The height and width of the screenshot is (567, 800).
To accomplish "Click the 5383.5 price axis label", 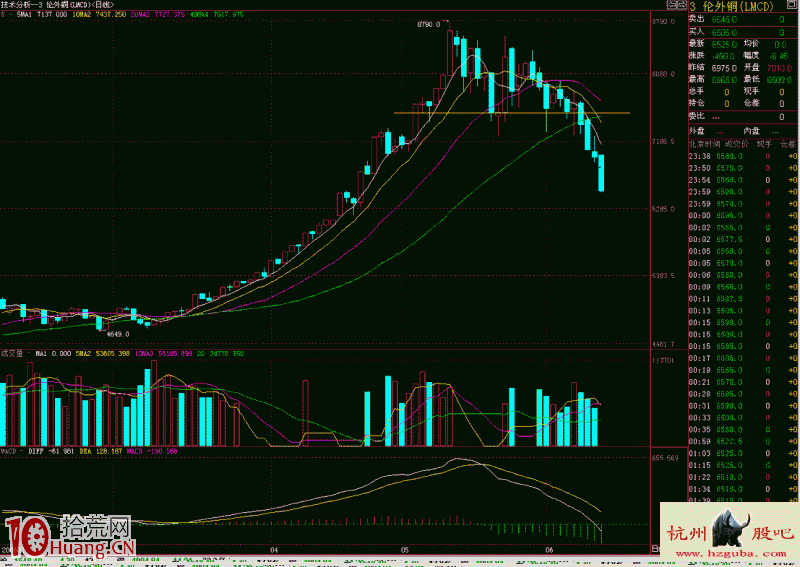I will tap(663, 276).
